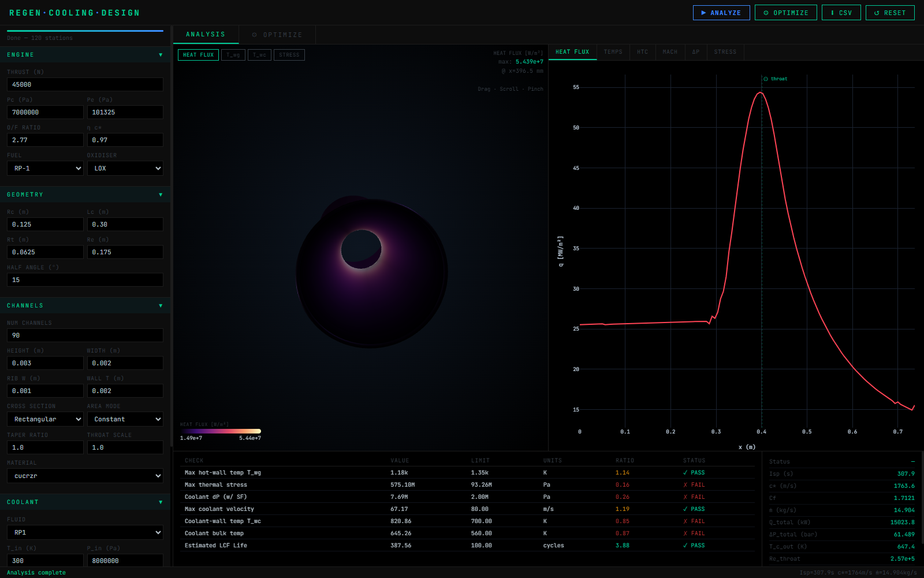Show the HEAT FLUX chart tab
The image size is (924, 578).
click(x=572, y=52)
